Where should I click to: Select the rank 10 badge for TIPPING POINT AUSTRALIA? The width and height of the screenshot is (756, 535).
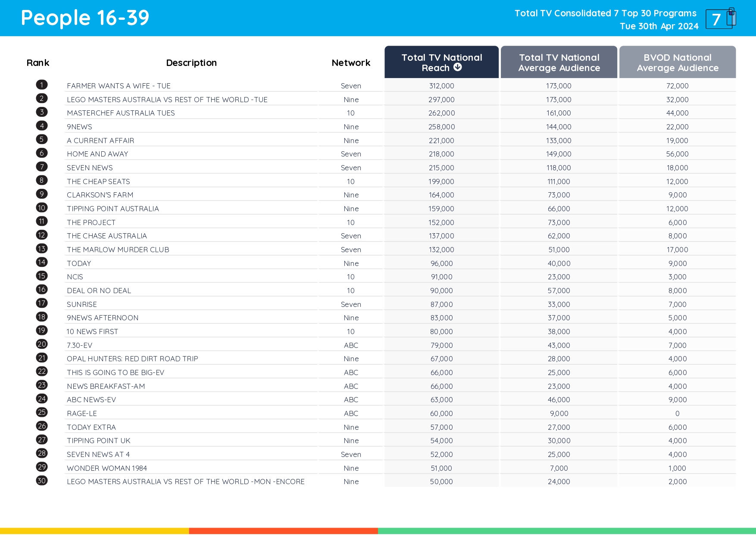click(41, 207)
